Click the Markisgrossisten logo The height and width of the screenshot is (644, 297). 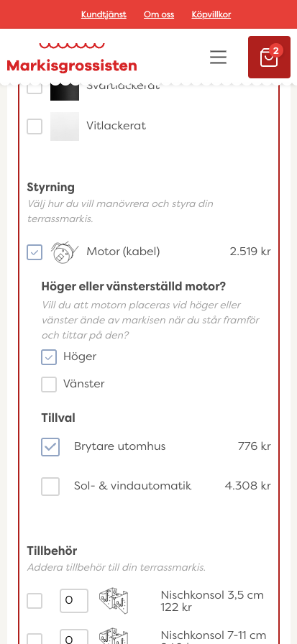click(x=72, y=58)
